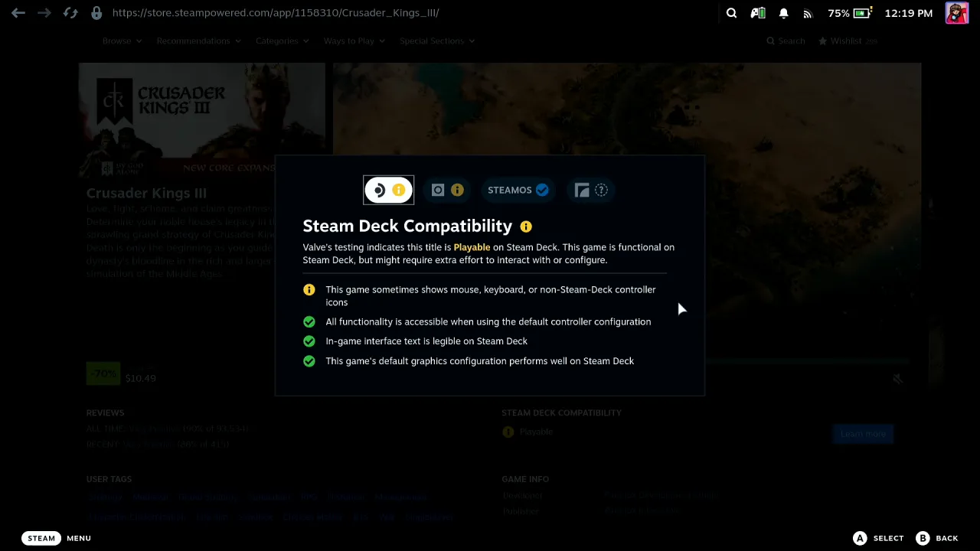This screenshot has width=980, height=551.
Task: Go back using the browser back arrow
Action: click(x=18, y=13)
